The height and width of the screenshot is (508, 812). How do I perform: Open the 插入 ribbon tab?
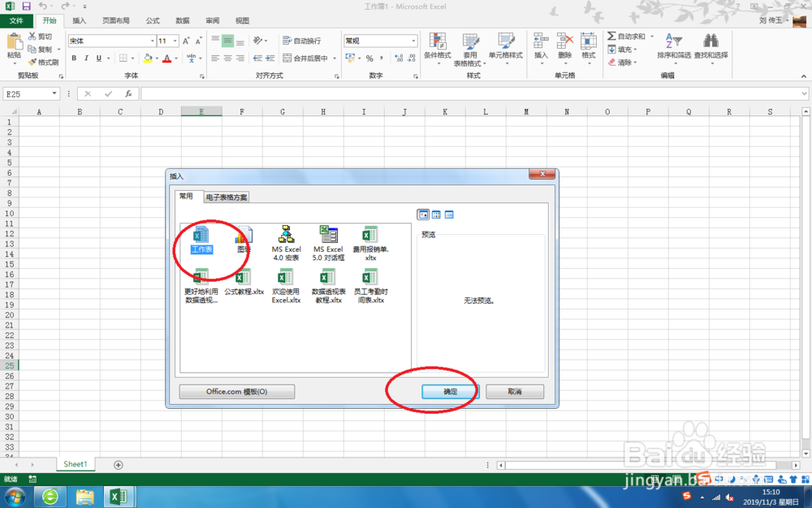[79, 20]
